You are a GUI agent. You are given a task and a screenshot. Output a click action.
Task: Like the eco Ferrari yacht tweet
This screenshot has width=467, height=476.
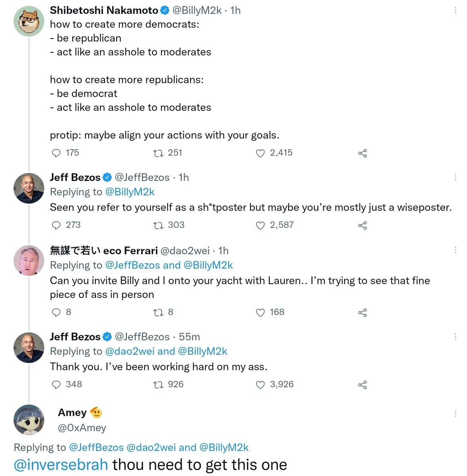(260, 313)
